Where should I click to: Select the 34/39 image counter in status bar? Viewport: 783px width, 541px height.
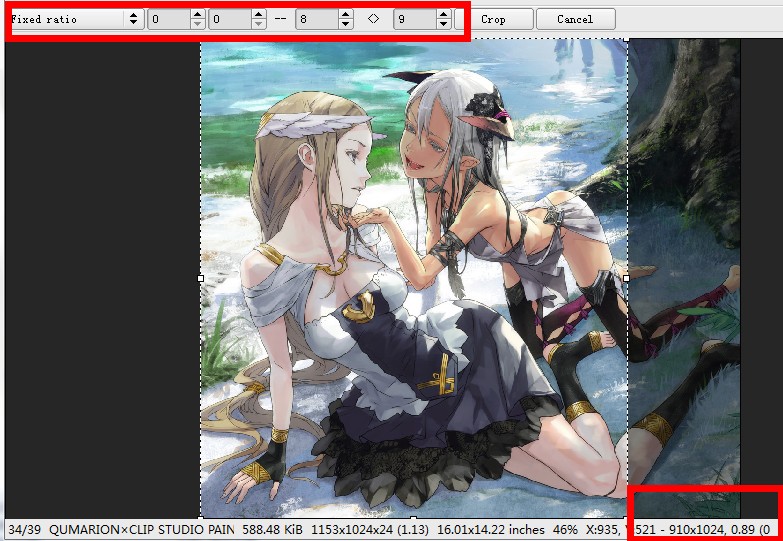click(x=24, y=530)
